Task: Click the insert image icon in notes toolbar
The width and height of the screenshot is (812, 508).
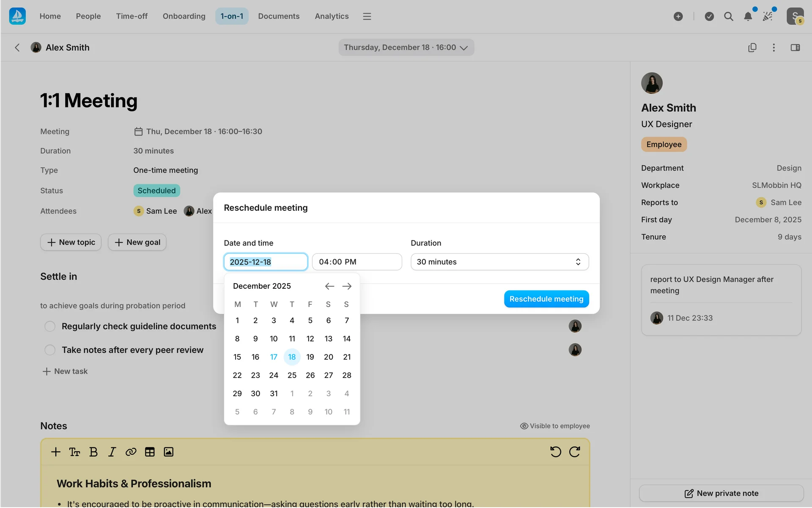Action: (x=168, y=452)
